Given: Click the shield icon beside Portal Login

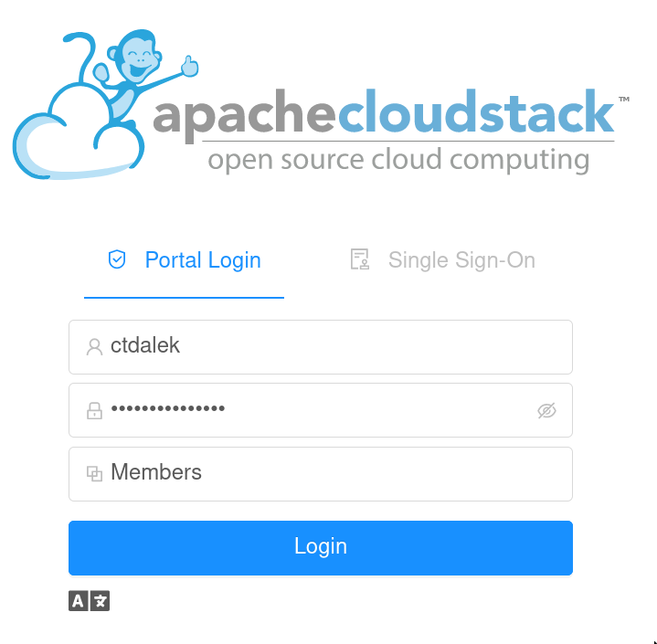Looking at the screenshot, I should (x=117, y=259).
